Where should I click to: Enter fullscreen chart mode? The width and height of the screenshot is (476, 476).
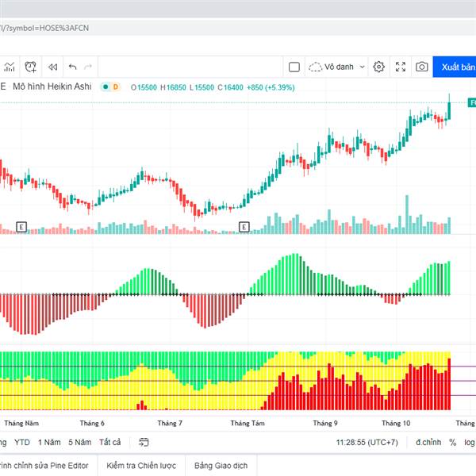[x=401, y=67]
